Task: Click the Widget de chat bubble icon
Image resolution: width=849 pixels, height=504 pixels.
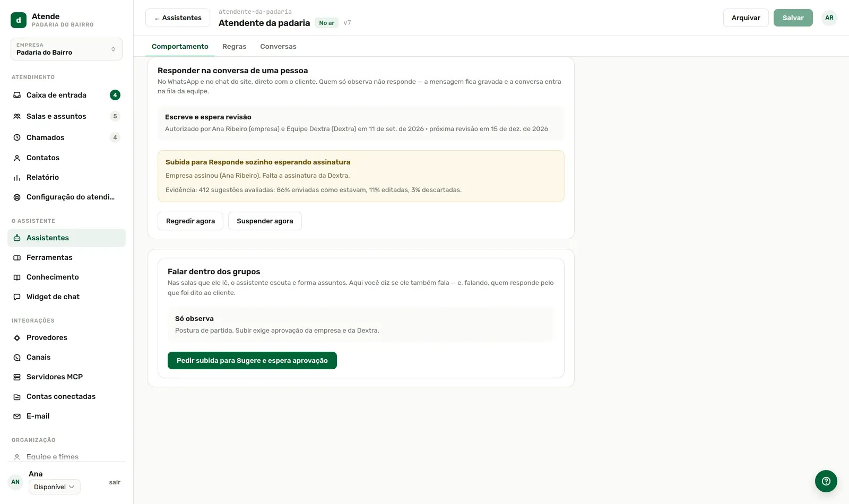Action: tap(17, 297)
